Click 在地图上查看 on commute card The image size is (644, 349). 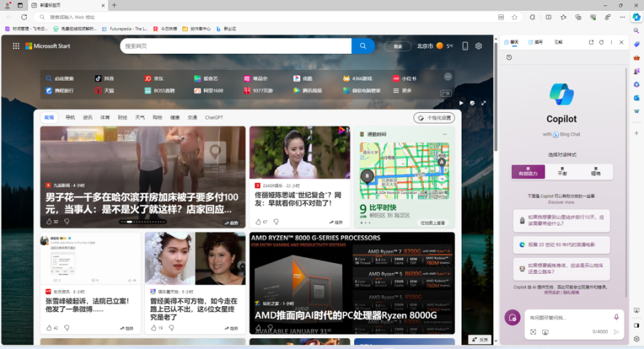pos(433,223)
